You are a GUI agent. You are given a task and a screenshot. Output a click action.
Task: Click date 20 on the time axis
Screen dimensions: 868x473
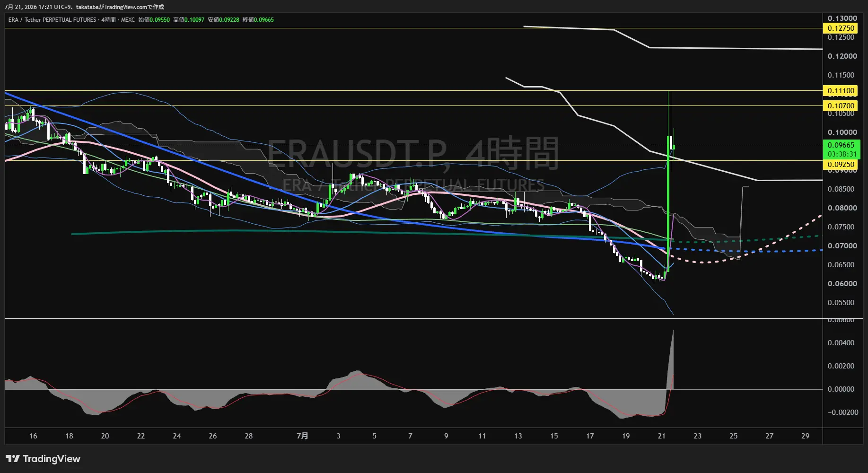pos(105,436)
